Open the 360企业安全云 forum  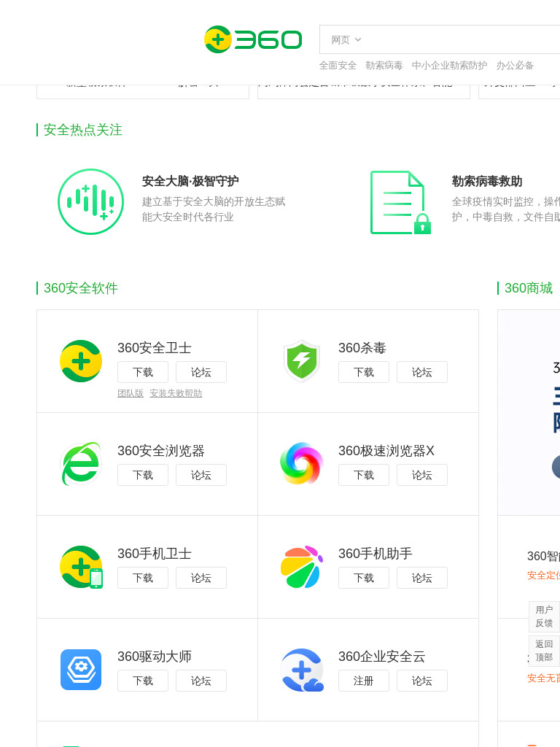coord(422,681)
